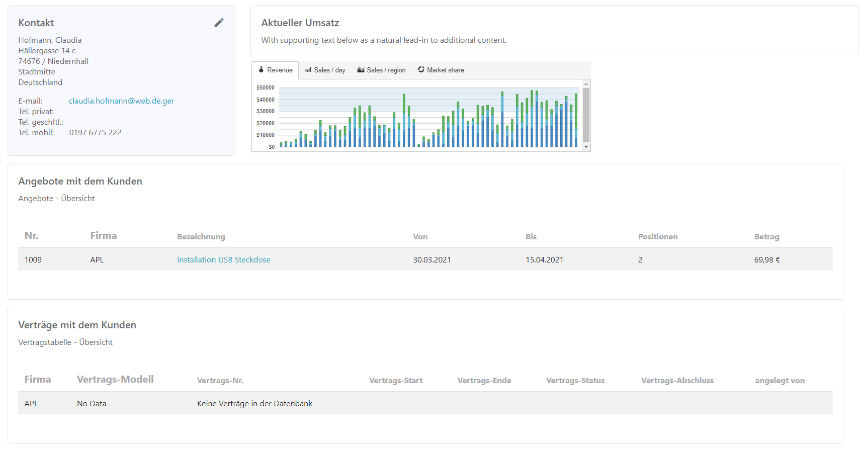Click the amount 69,98 €
The height and width of the screenshot is (449, 868).
point(767,259)
